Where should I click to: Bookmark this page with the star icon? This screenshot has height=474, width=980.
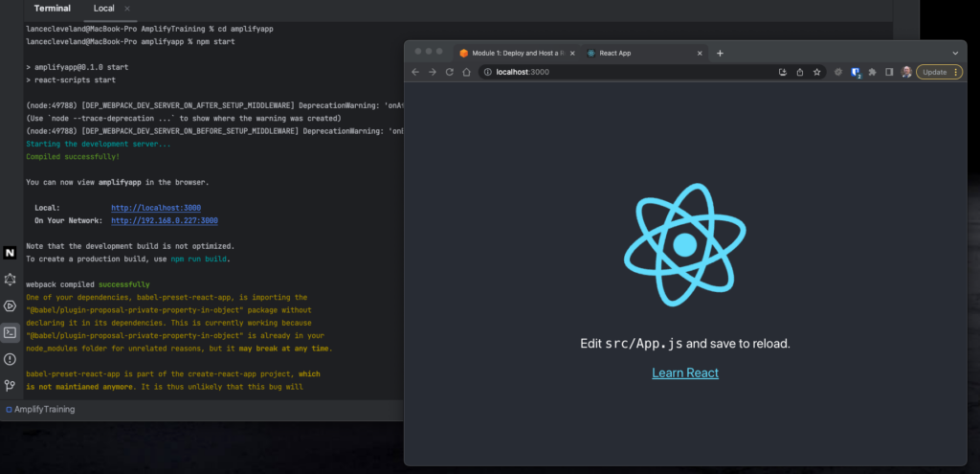coord(816,72)
